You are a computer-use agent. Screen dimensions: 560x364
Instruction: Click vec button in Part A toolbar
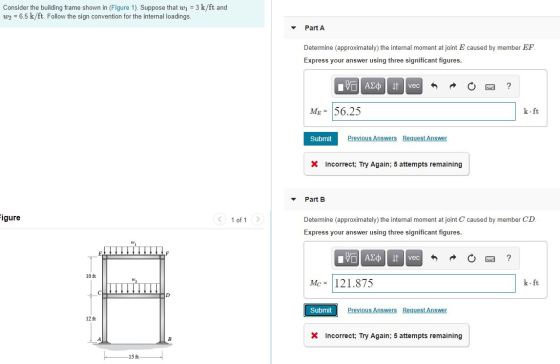coord(414,86)
